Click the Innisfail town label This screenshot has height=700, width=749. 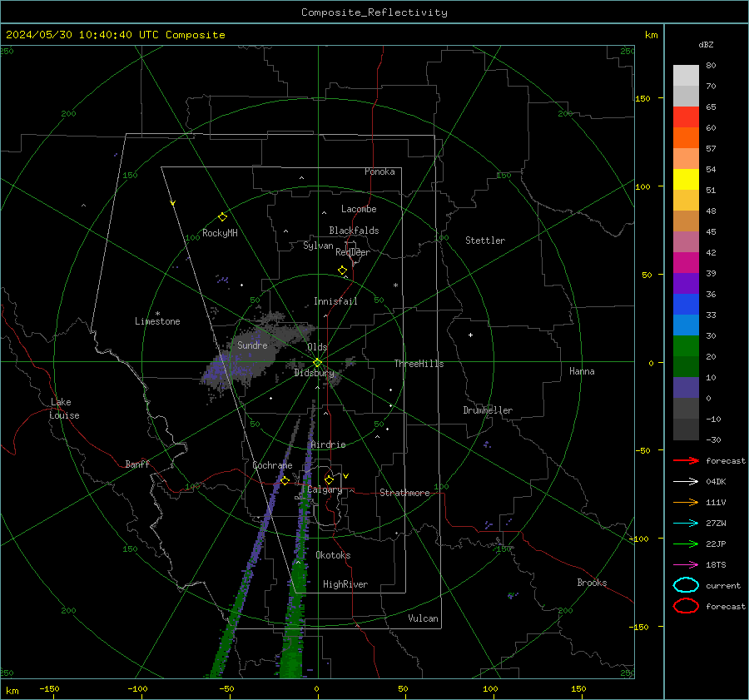point(335,301)
